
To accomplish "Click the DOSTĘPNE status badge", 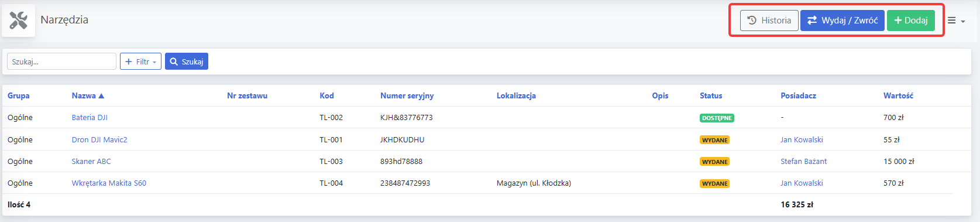I will pyautogui.click(x=717, y=118).
